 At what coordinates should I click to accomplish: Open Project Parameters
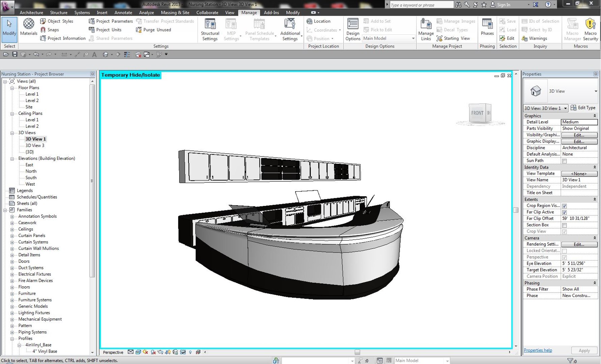coord(111,21)
